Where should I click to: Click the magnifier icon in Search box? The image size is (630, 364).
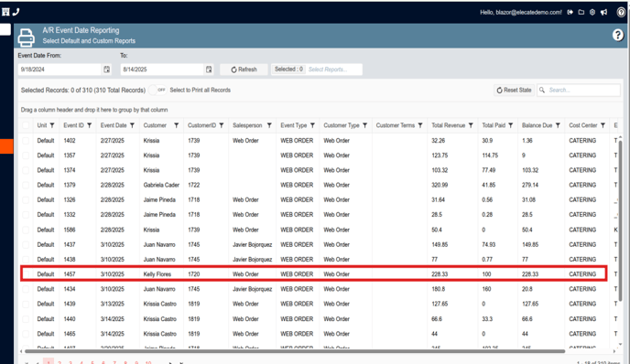pos(542,90)
